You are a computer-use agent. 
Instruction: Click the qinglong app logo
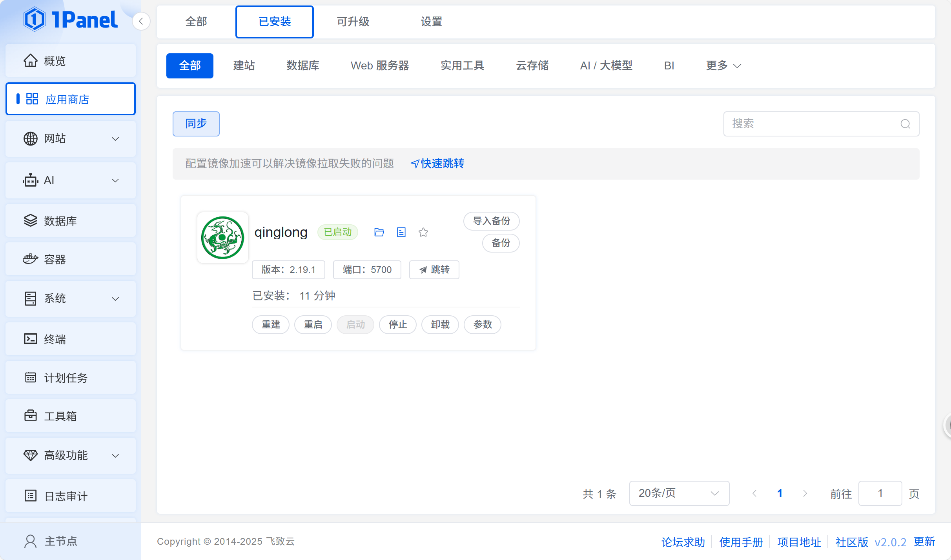pyautogui.click(x=222, y=238)
